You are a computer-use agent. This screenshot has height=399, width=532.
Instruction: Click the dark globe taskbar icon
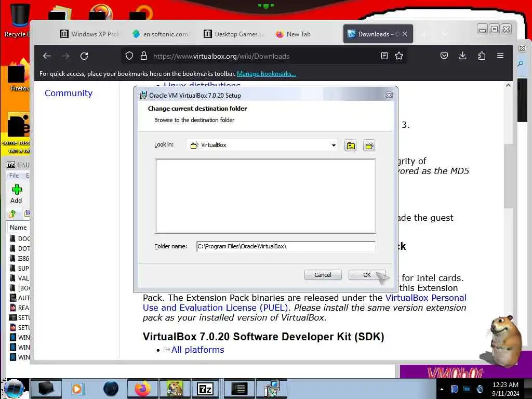click(x=111, y=389)
